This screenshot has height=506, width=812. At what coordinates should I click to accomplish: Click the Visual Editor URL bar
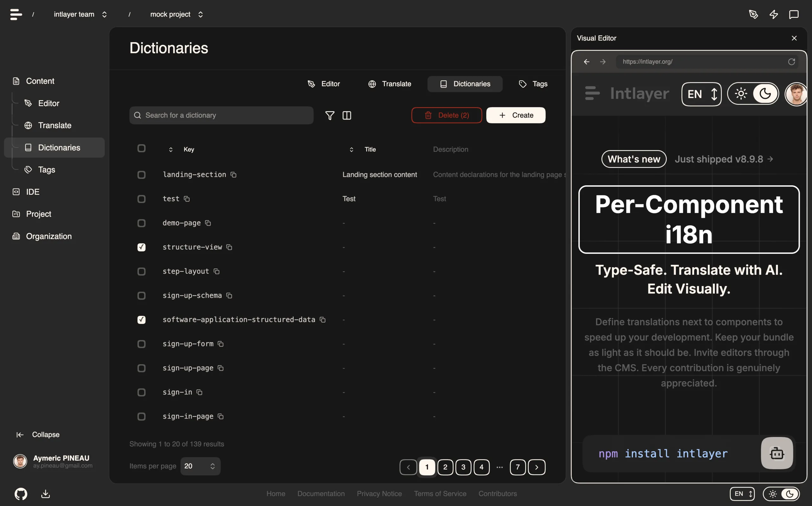(707, 62)
